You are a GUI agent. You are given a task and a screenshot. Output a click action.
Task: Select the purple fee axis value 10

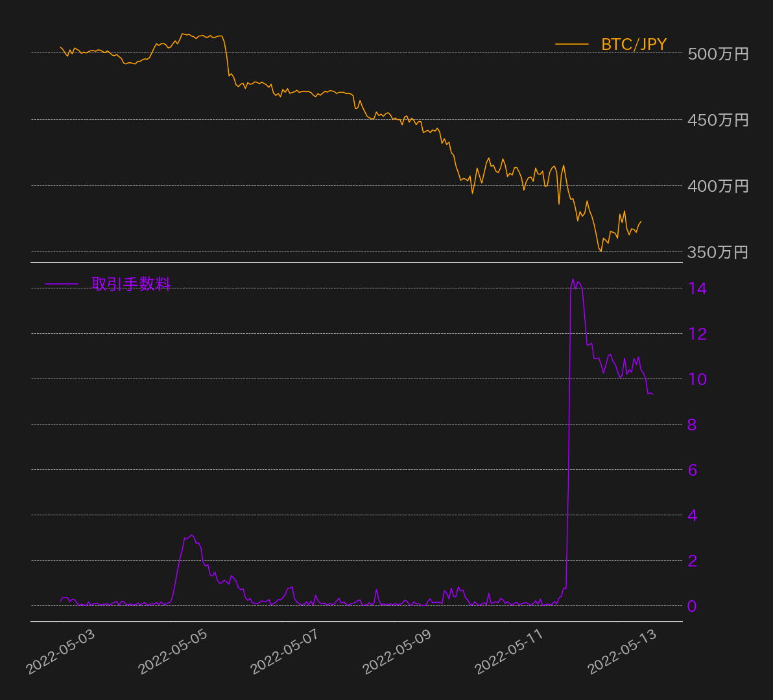tap(697, 379)
